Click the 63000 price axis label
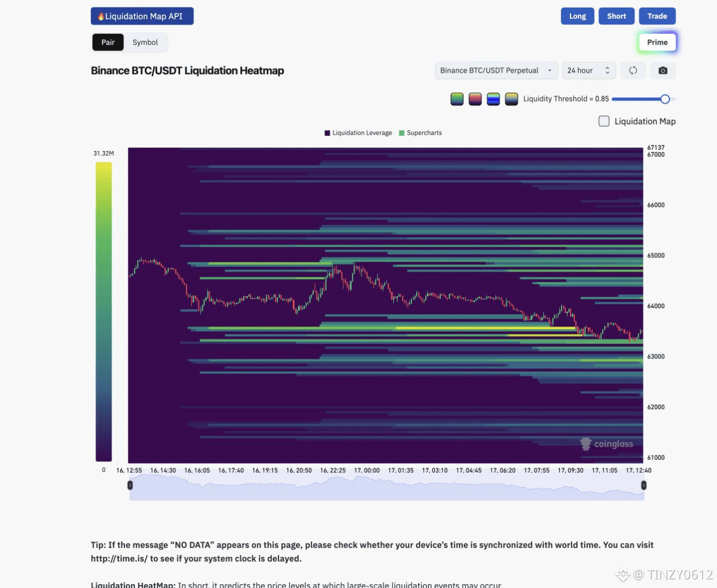Screen dimensions: 717x588 [656, 356]
